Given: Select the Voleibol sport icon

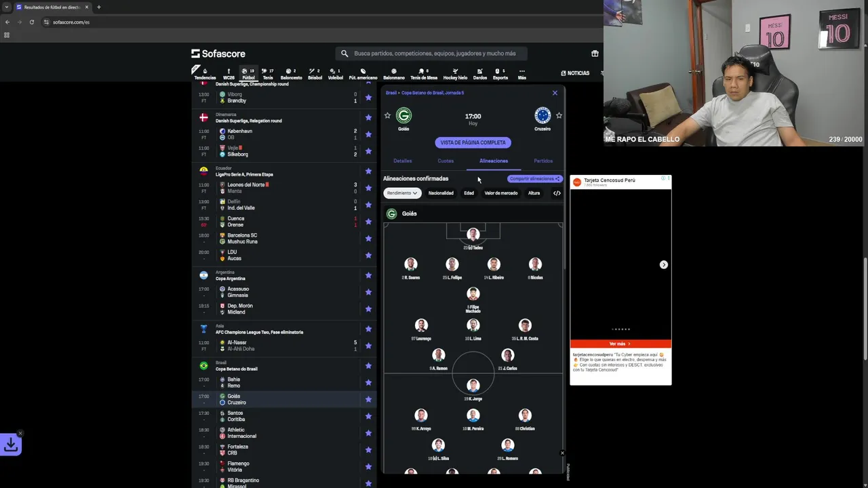Looking at the screenshot, I should click(x=335, y=74).
